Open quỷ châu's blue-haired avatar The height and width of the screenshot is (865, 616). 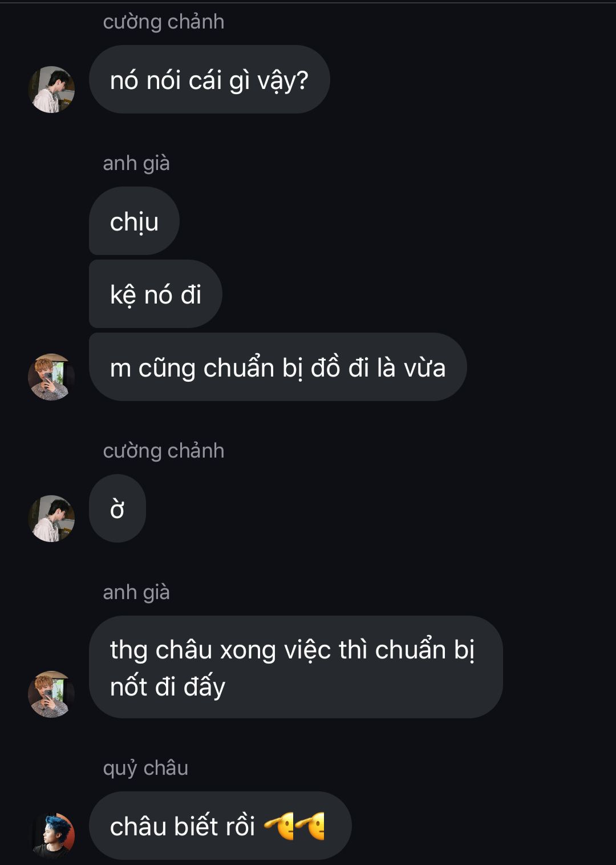tap(51, 836)
